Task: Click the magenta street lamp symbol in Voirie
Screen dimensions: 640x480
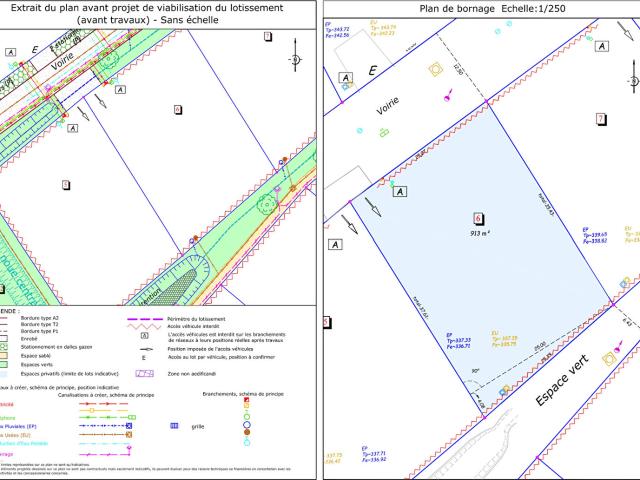Action: pos(448,95)
